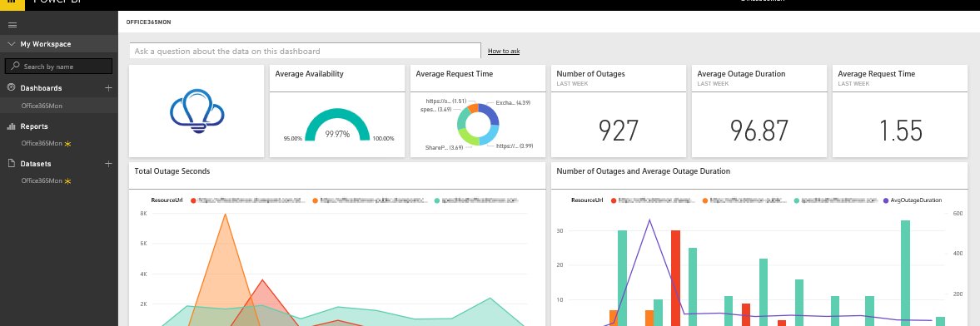Click the OFFICE365MON breadcrumb title
980x326 pixels.
coord(149,22)
